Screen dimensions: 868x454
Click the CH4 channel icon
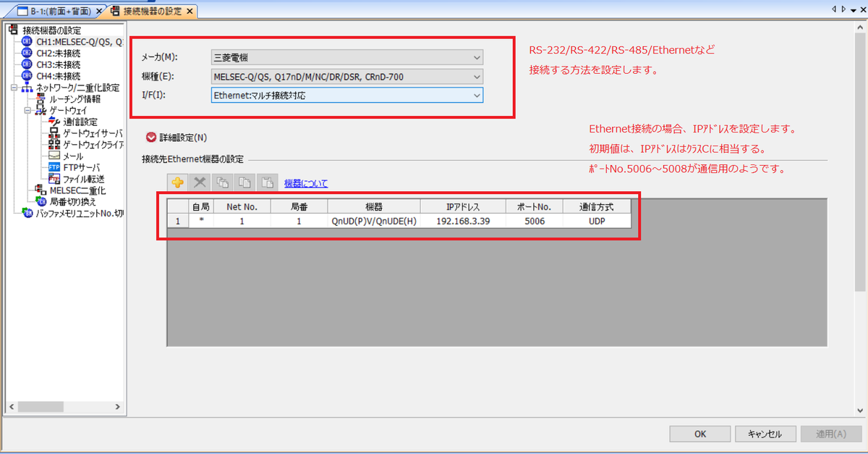click(x=27, y=76)
